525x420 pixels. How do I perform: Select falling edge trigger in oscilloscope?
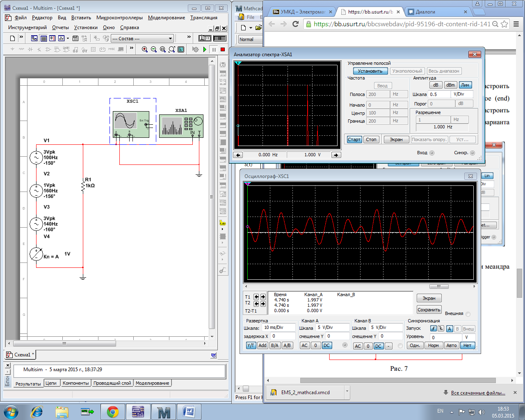[x=441, y=329]
